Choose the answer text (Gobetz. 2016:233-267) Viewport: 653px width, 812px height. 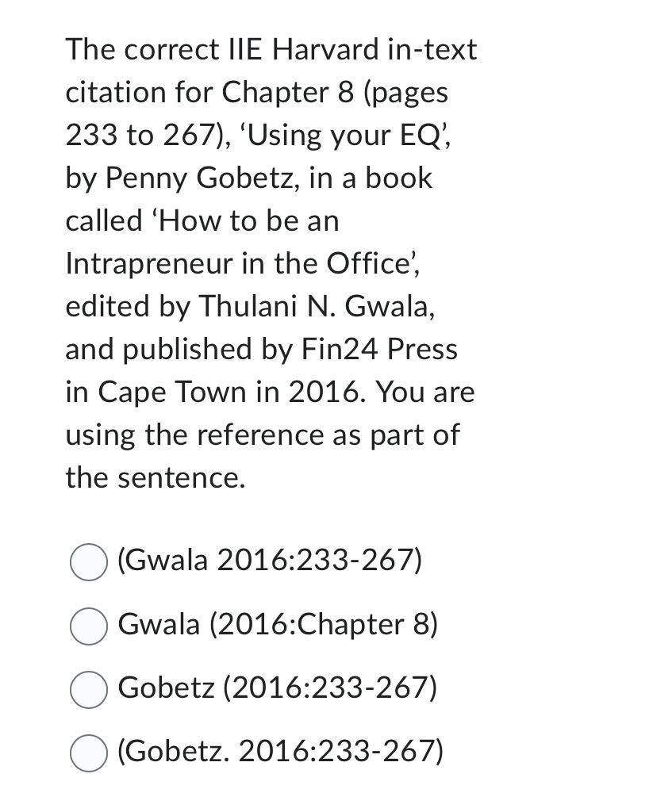tap(279, 752)
